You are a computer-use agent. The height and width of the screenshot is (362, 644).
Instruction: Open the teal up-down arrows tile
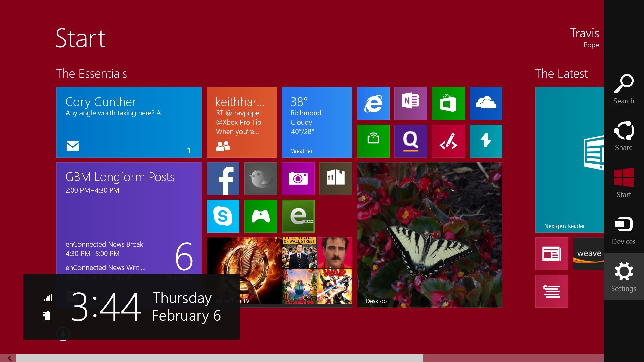tap(486, 141)
